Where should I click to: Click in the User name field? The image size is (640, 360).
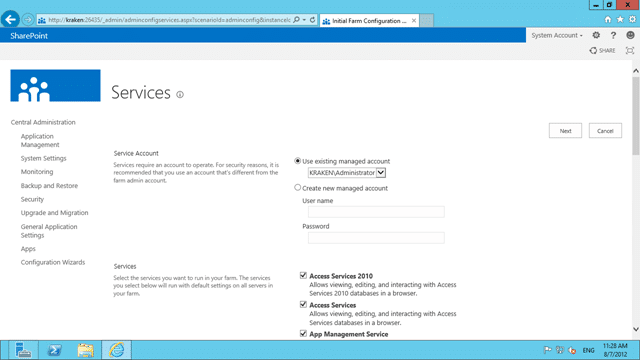coord(376,212)
